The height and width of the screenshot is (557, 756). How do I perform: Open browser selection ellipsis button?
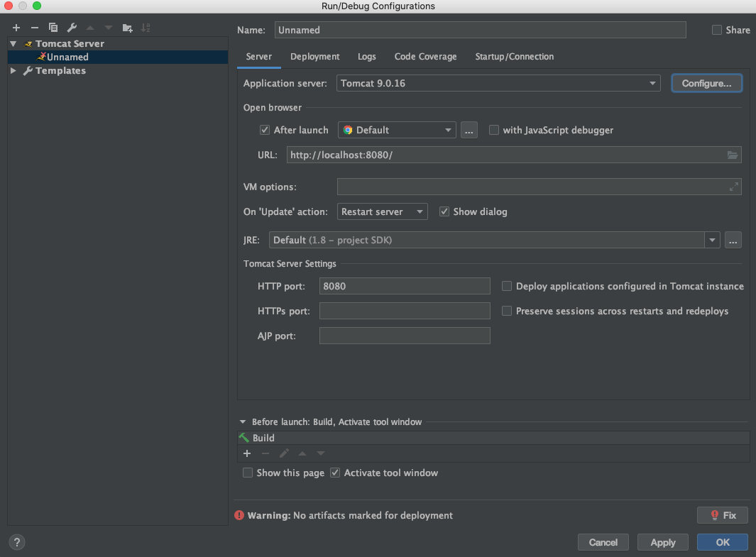[x=469, y=130]
